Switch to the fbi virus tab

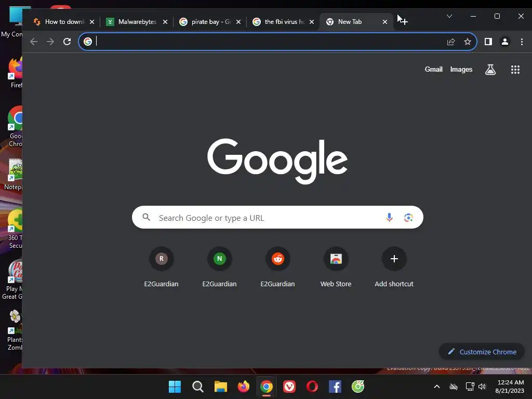[284, 22]
